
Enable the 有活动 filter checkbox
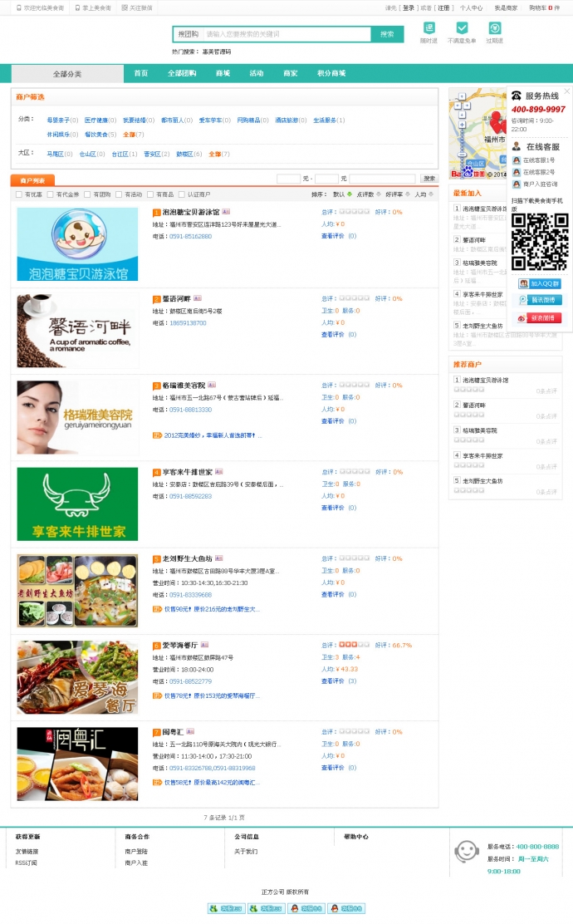[x=119, y=194]
